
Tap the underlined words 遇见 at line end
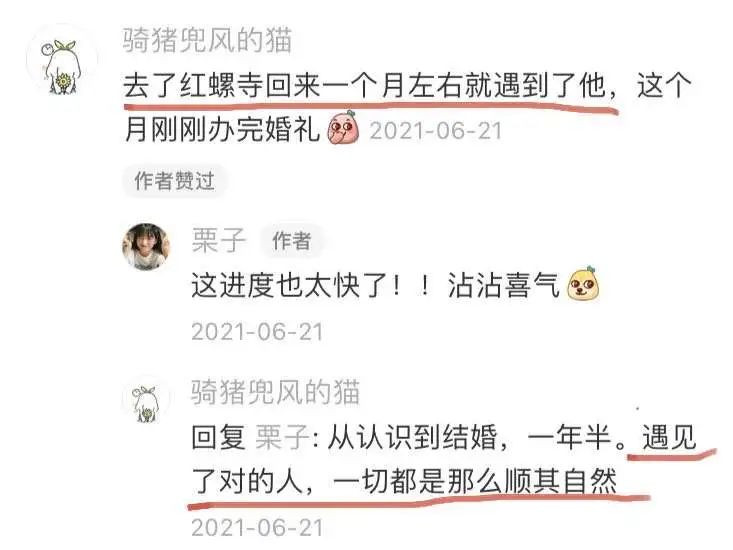[x=669, y=437]
